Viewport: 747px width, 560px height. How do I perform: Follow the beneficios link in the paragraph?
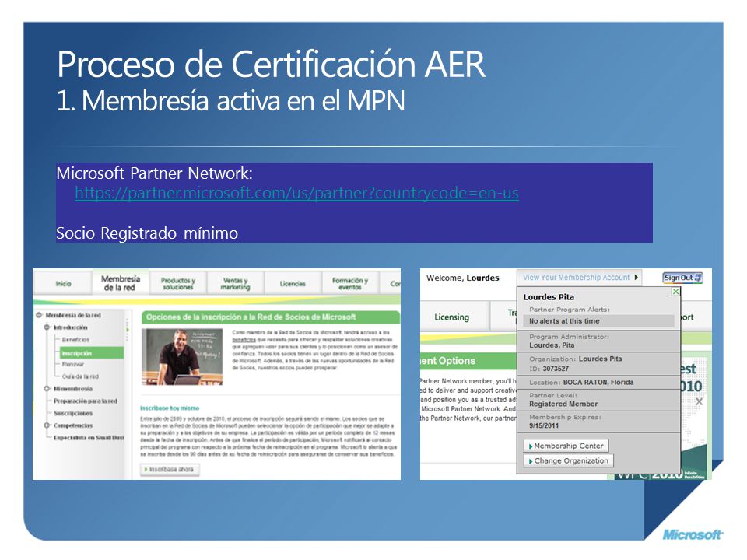(x=243, y=340)
